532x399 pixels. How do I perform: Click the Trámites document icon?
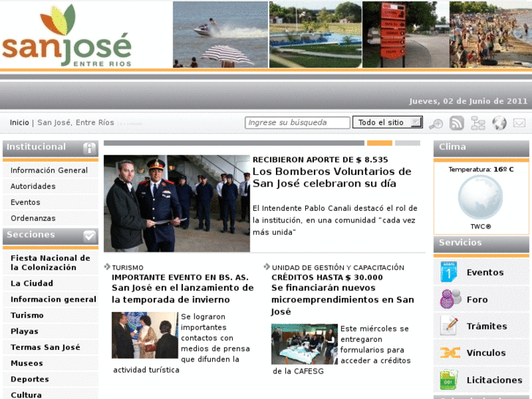(449, 326)
